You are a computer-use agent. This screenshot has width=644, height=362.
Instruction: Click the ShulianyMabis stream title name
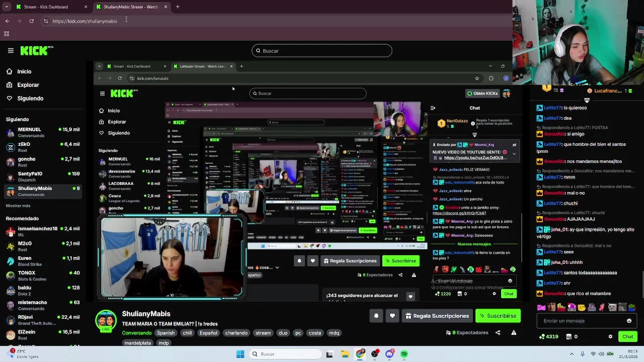coord(146,314)
